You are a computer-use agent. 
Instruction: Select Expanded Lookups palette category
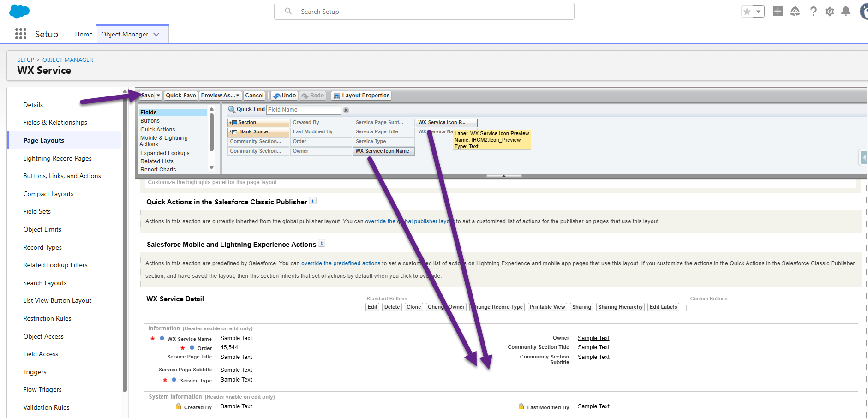coord(165,153)
